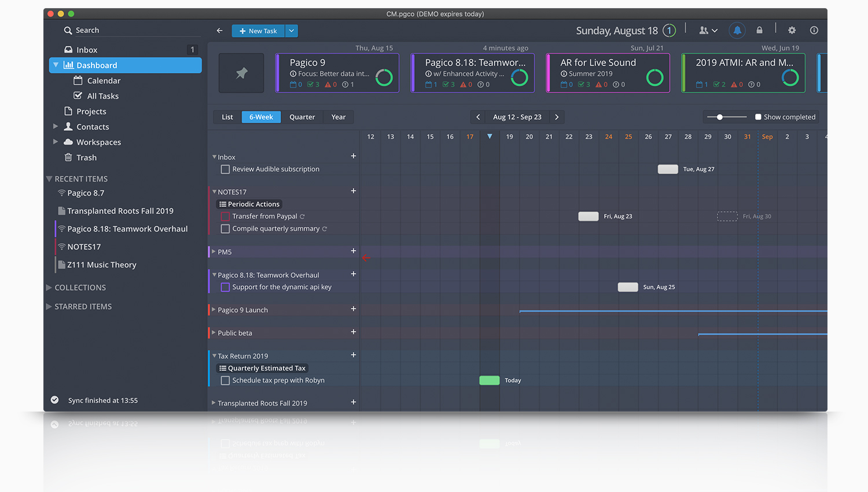This screenshot has height=492, width=868.
Task: Click the Quarterly Estimated Tax list label
Action: (x=262, y=368)
